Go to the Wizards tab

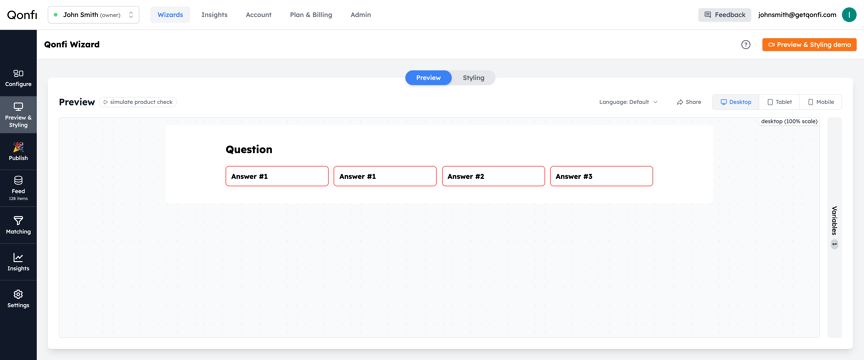tap(170, 15)
